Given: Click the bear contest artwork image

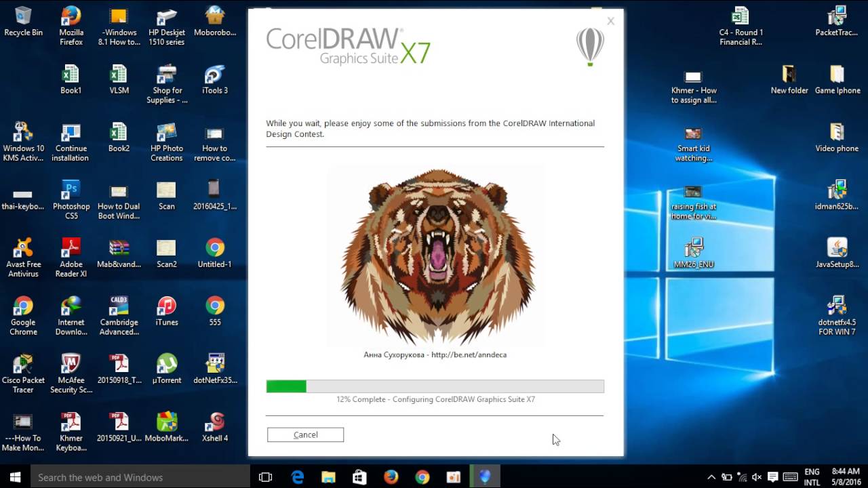Looking at the screenshot, I should (x=437, y=256).
